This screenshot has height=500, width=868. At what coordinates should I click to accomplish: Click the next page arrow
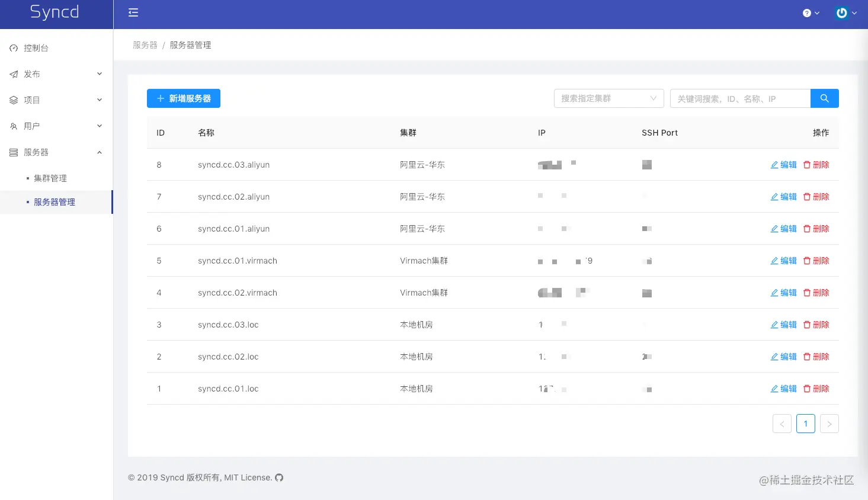pyautogui.click(x=829, y=424)
